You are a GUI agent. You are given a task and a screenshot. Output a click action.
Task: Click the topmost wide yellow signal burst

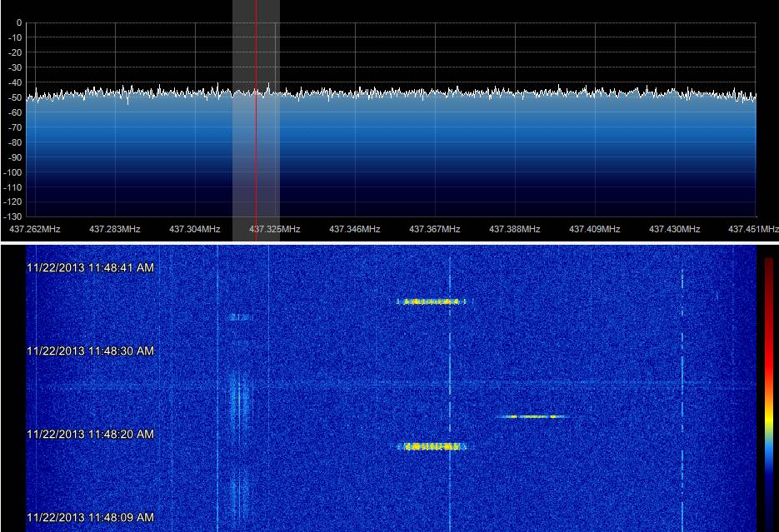click(432, 301)
